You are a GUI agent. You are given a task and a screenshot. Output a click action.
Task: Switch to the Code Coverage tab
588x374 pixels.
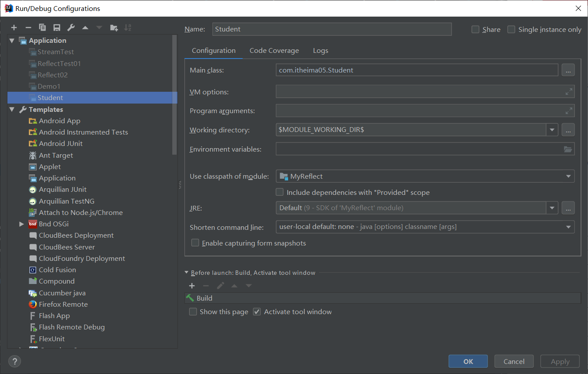pyautogui.click(x=274, y=51)
